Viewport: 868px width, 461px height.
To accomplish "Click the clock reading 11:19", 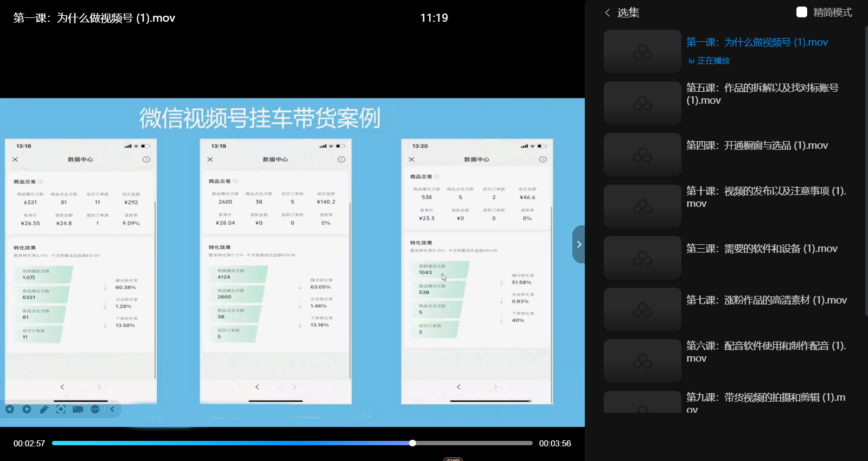I will click(434, 18).
